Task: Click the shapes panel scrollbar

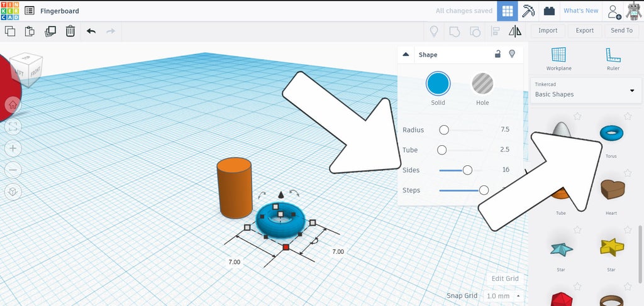Action: (x=640, y=254)
